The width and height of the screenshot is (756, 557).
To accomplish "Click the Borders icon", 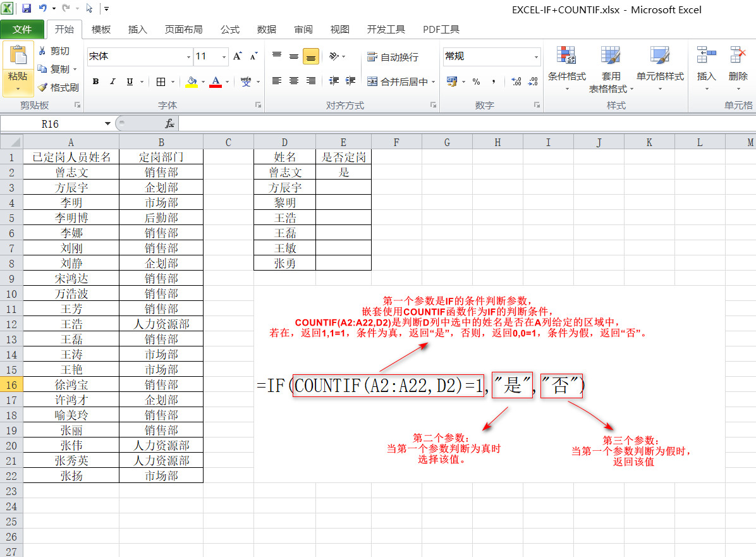I will (161, 82).
